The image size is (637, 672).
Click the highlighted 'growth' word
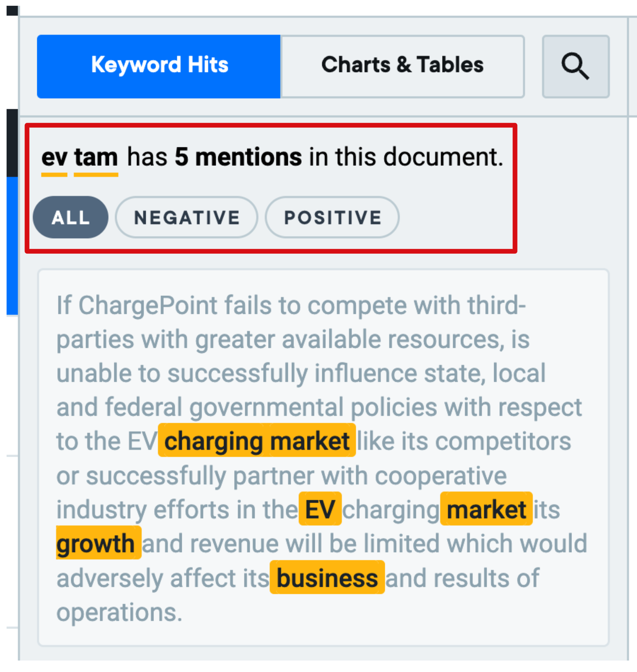(x=99, y=543)
